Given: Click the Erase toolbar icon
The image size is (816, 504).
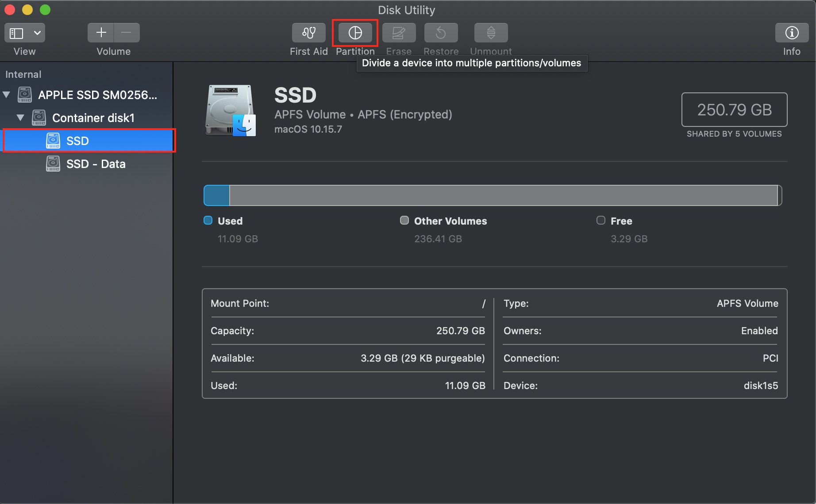Looking at the screenshot, I should coord(399,33).
